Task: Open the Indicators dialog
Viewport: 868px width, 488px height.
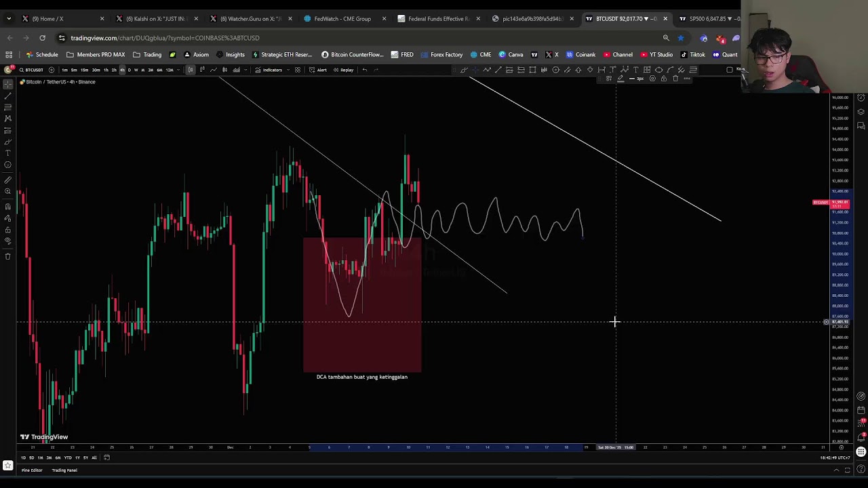Action: tap(269, 70)
